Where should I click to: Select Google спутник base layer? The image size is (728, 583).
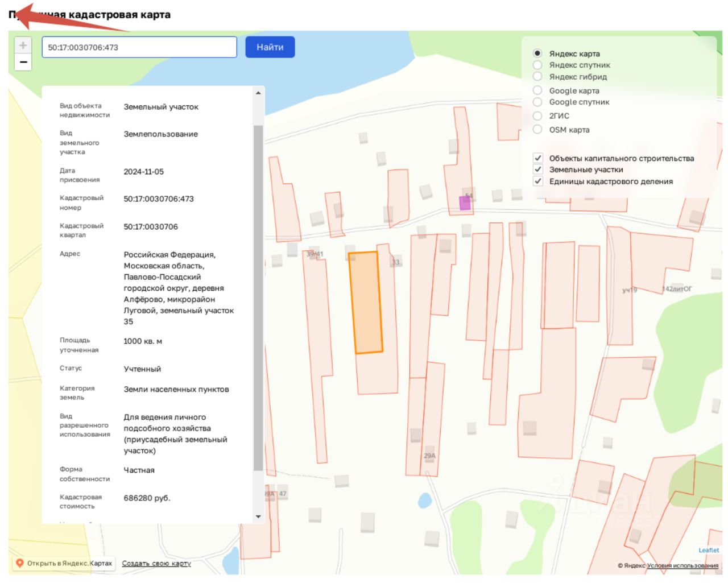click(537, 102)
